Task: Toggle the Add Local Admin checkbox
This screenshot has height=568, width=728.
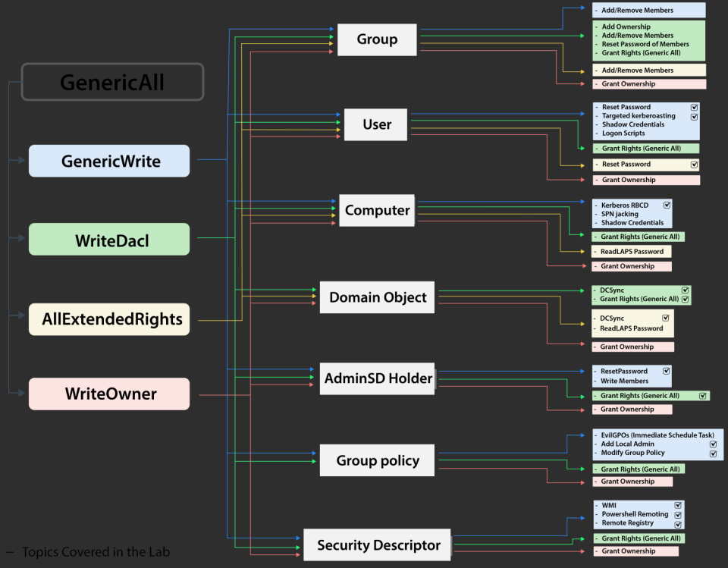Action: tap(713, 444)
